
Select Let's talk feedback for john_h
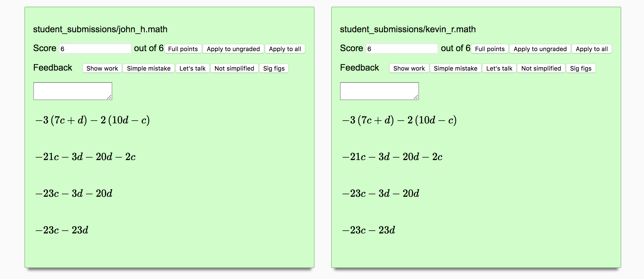coord(192,68)
